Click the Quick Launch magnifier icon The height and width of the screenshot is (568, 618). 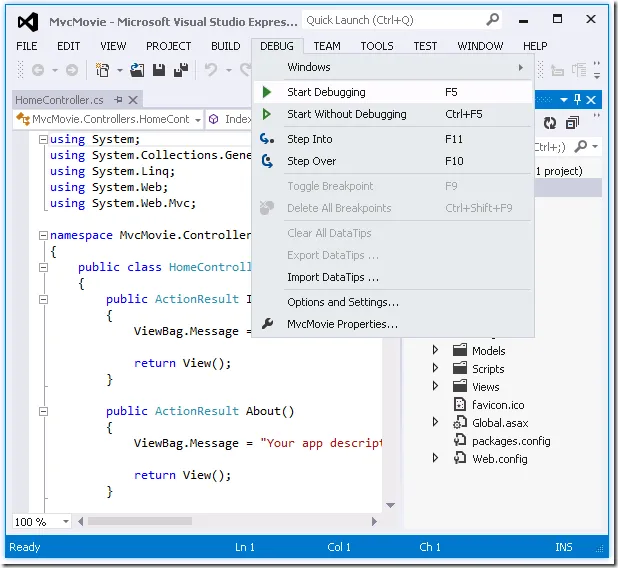click(493, 20)
